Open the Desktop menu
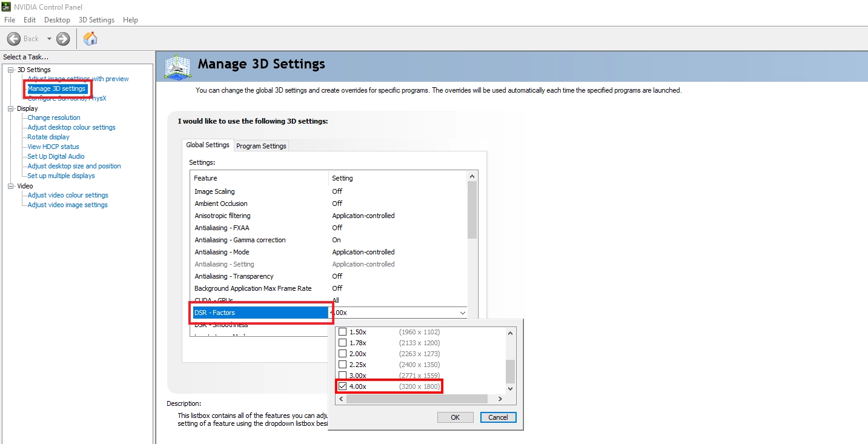Screen dimensions: 868x444 point(58,20)
